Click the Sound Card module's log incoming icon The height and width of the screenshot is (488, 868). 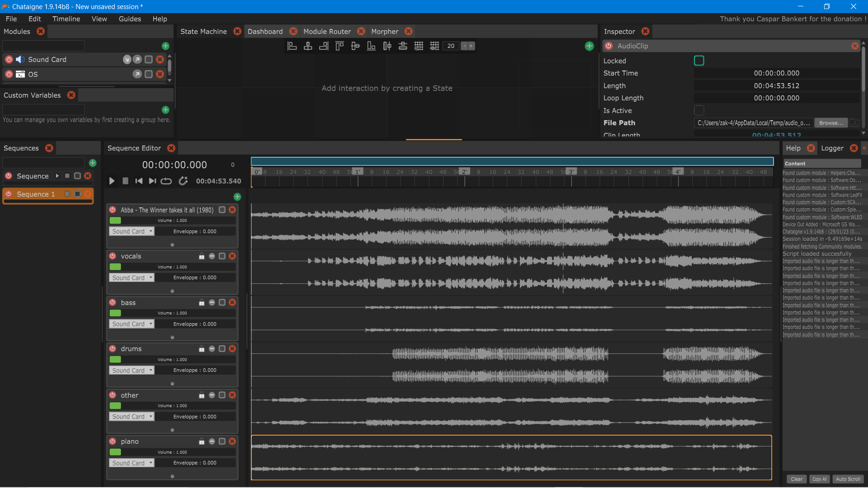127,60
